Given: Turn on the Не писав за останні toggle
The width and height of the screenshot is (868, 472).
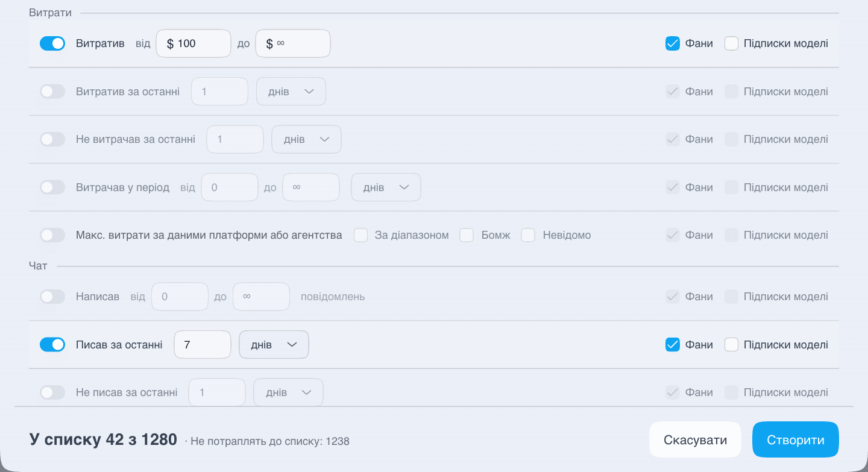Looking at the screenshot, I should coord(52,392).
